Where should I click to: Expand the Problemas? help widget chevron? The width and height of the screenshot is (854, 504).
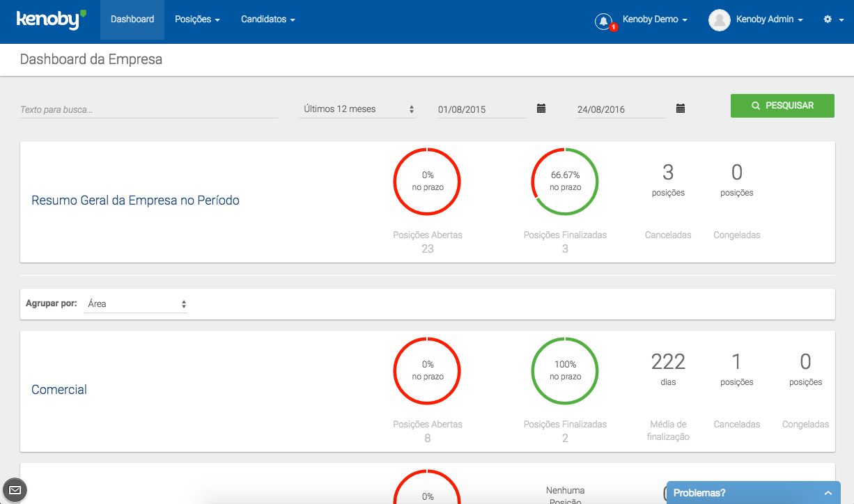[x=828, y=493]
